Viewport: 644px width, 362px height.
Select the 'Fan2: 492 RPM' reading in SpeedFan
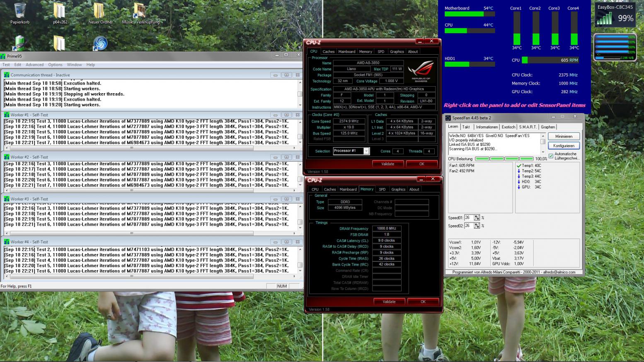click(462, 171)
